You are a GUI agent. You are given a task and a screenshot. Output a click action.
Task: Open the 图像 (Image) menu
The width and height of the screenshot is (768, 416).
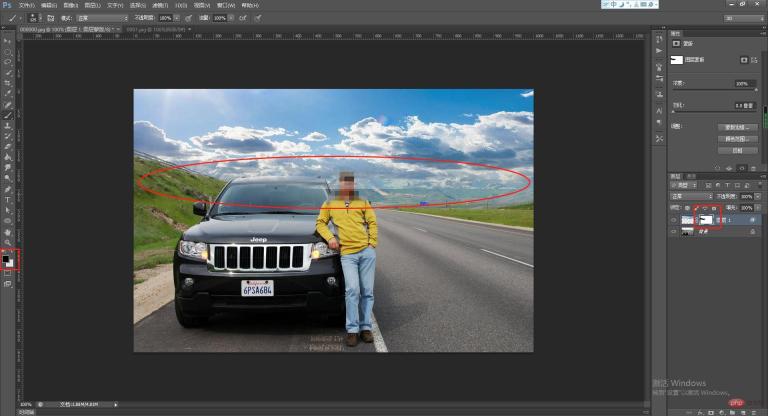point(69,5)
